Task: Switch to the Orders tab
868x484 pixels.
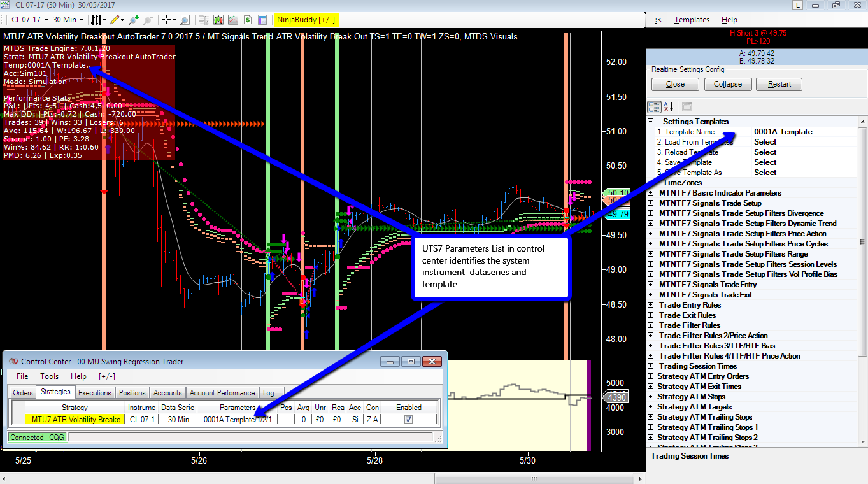Action: click(23, 393)
